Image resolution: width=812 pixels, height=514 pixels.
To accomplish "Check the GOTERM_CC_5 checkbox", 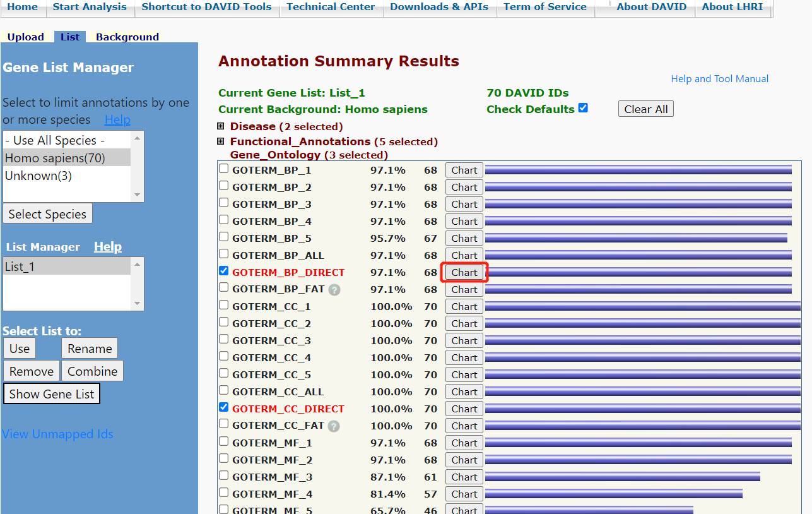I will 223,373.
